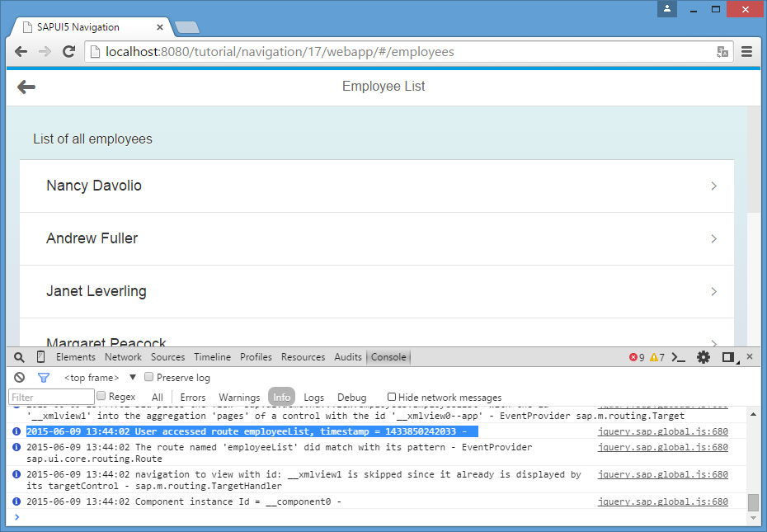Switch to the Elements tab
Viewport: 767px width, 532px height.
pos(75,357)
